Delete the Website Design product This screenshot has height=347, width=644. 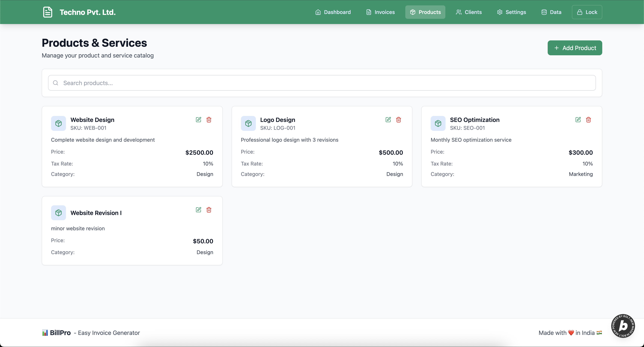[x=209, y=120]
